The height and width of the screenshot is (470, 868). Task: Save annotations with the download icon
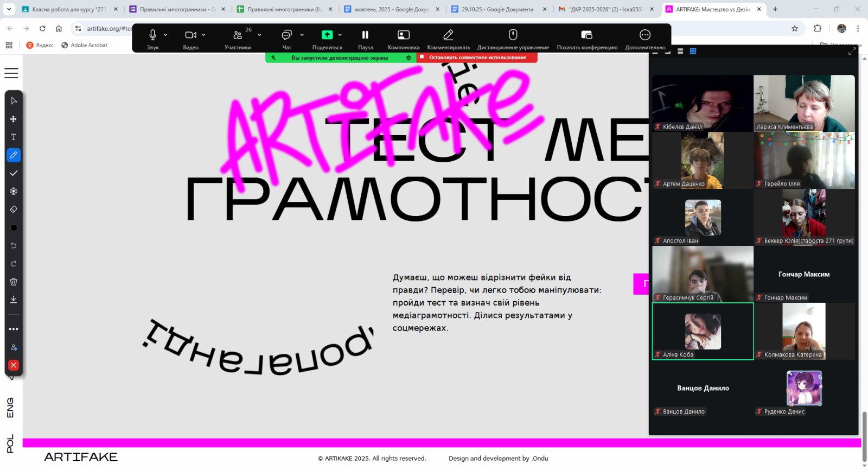[x=14, y=299]
